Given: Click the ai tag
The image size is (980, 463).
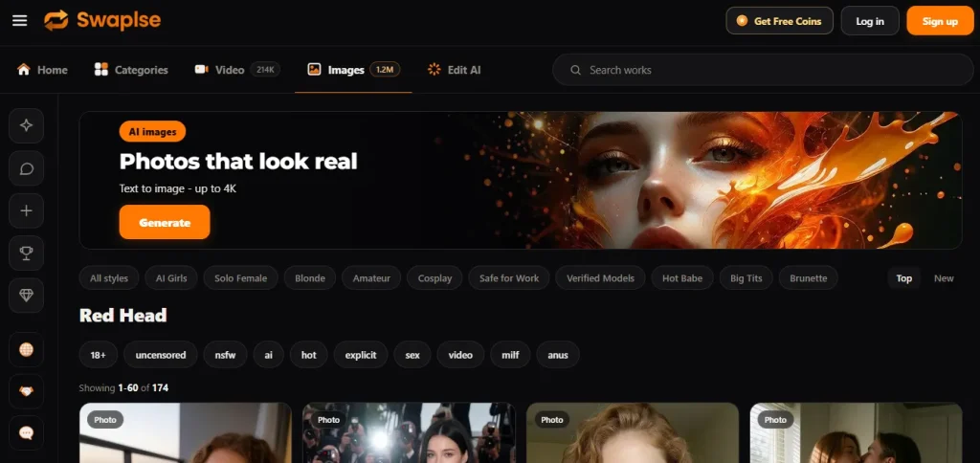Looking at the screenshot, I should click(x=268, y=354).
